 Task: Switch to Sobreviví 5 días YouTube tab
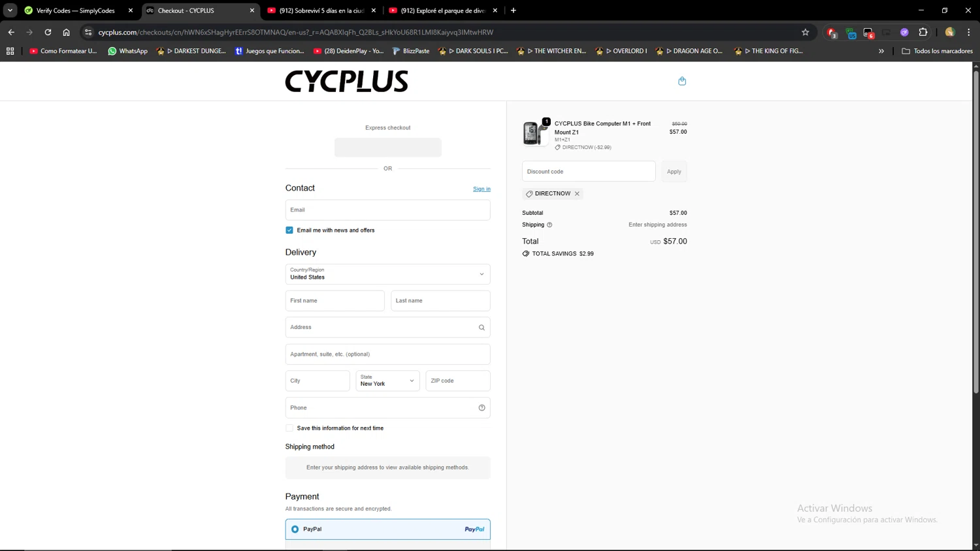click(x=322, y=10)
